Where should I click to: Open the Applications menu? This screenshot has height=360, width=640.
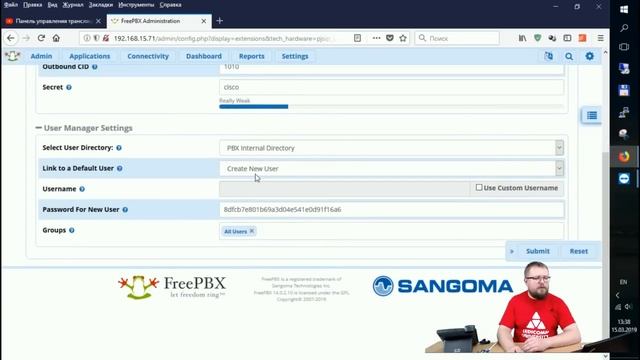[90, 56]
